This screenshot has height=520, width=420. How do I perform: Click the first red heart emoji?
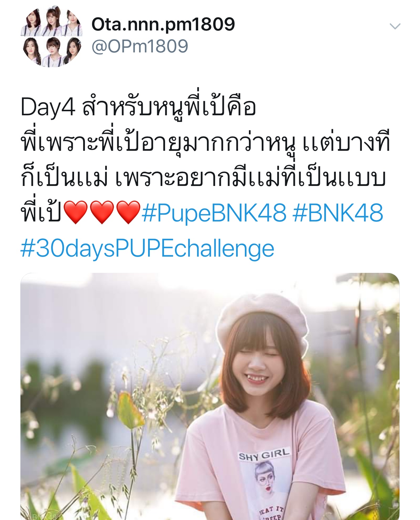[76, 212]
